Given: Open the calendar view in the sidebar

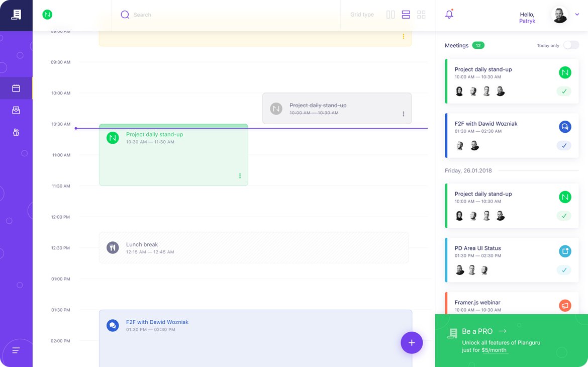Looking at the screenshot, I should tap(16, 88).
